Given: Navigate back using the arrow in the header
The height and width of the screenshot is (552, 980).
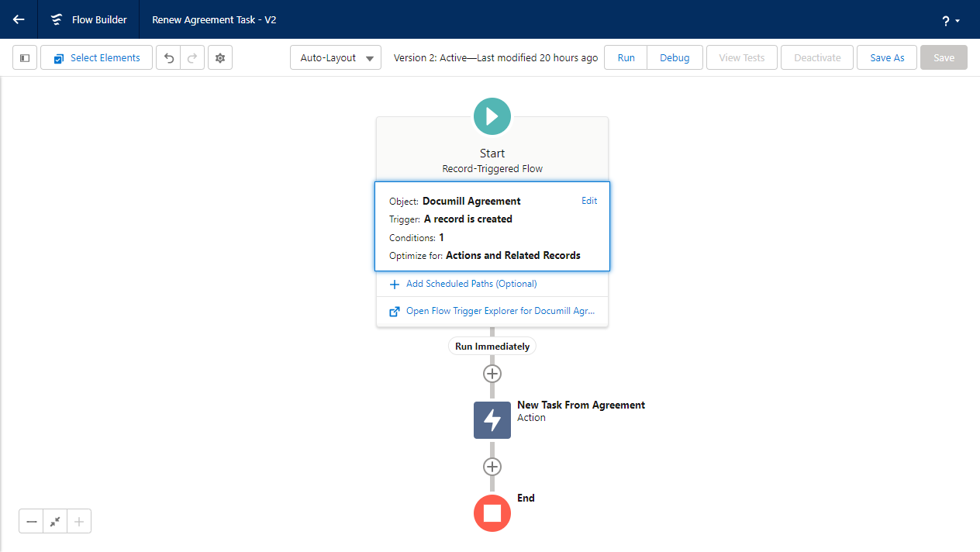Looking at the screenshot, I should (x=17, y=19).
